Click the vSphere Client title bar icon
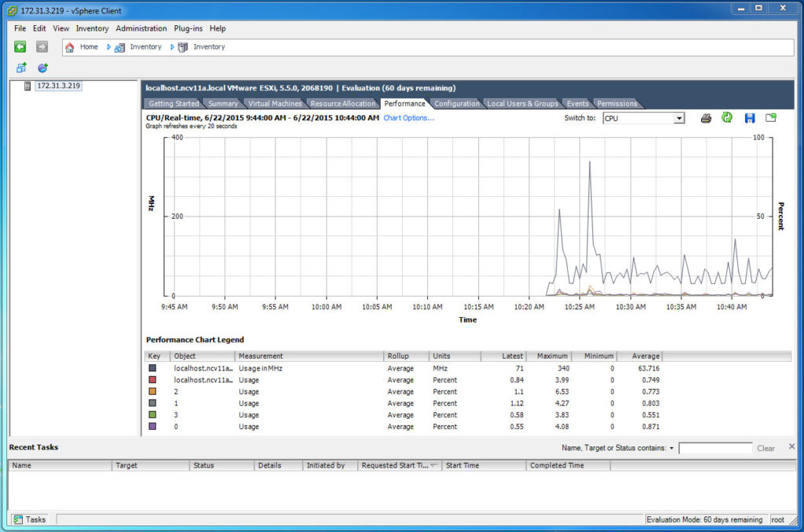This screenshot has width=804, height=532. click(x=13, y=11)
